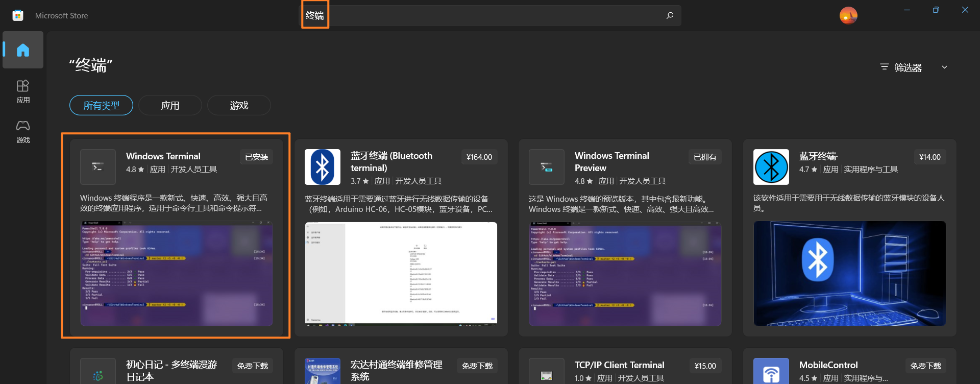The image size is (980, 384).
Task: Select the 所有类型 filter tab
Action: coord(101,105)
